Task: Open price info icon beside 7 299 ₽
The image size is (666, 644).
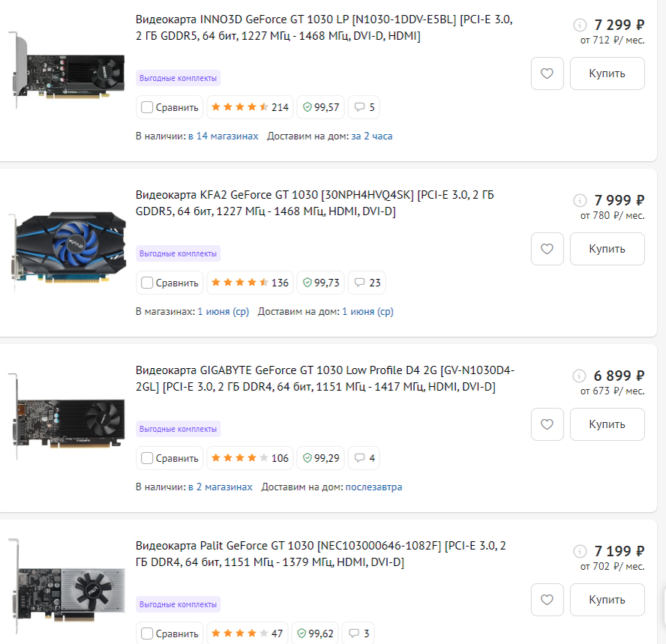Action: pos(580,25)
